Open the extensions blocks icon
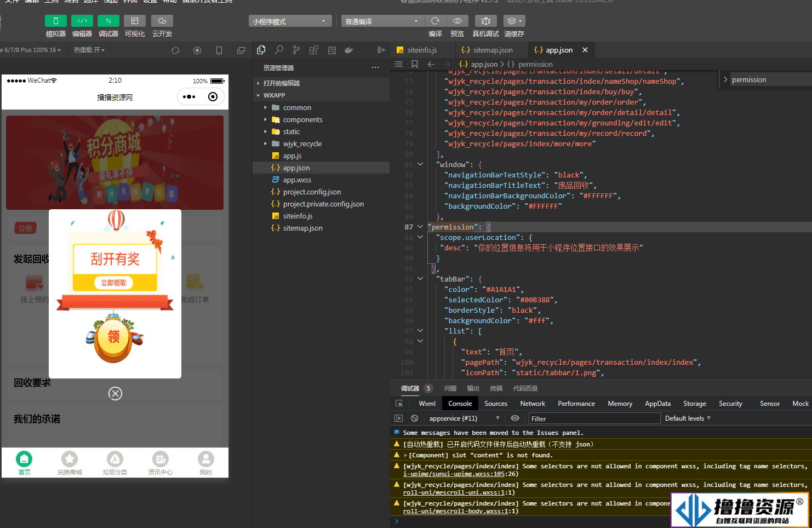 coord(314,50)
